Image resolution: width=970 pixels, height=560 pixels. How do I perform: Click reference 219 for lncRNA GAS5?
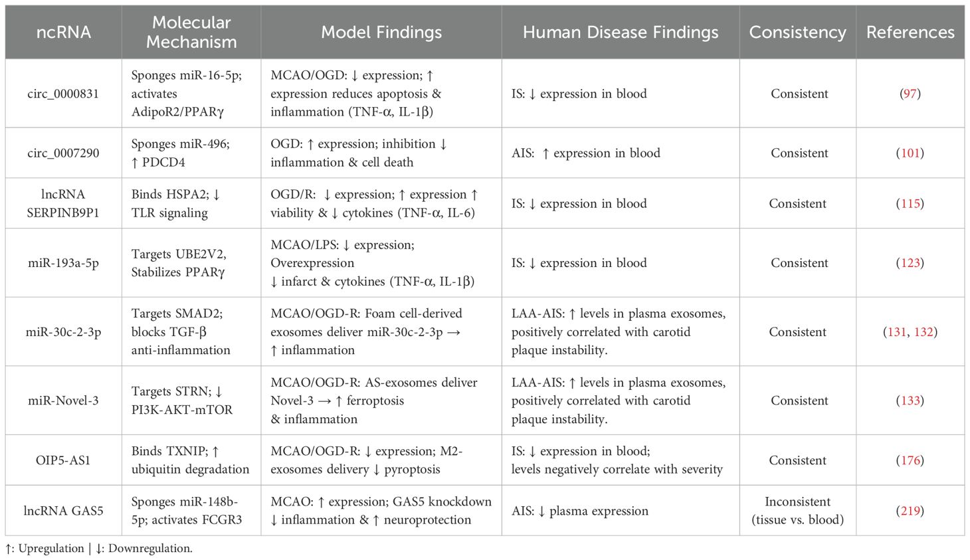[910, 511]
